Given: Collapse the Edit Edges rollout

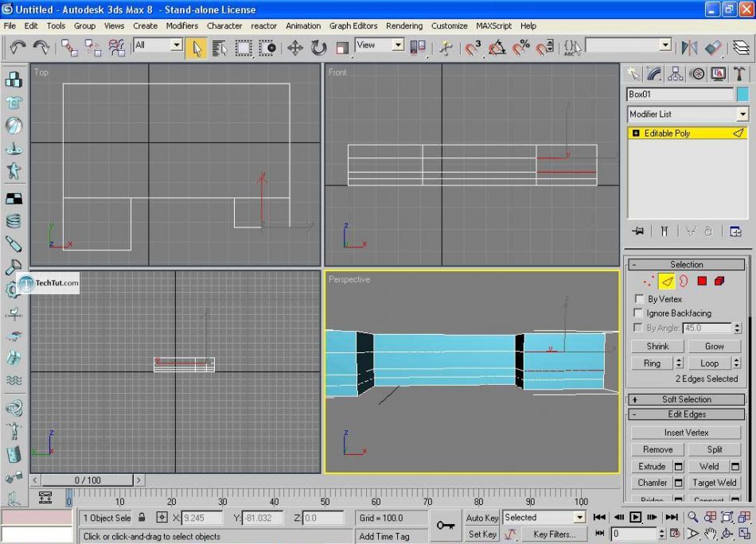Looking at the screenshot, I should coord(686,414).
